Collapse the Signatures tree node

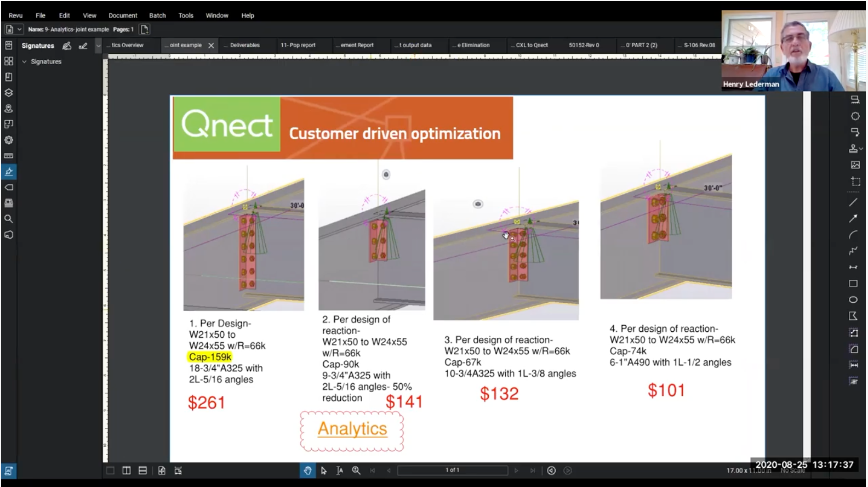pos(24,61)
